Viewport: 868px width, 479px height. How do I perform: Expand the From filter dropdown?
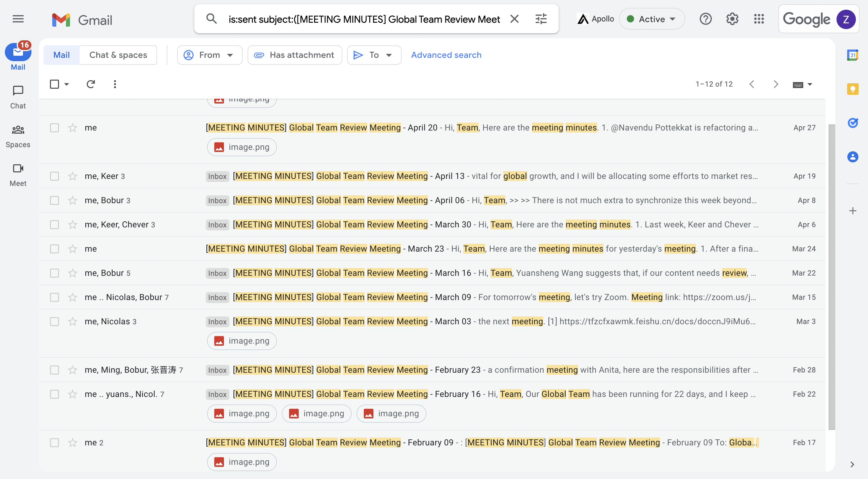coord(209,55)
